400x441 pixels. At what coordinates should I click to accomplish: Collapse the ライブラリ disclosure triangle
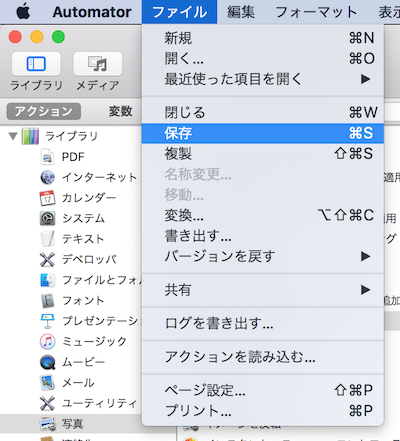[x=13, y=136]
